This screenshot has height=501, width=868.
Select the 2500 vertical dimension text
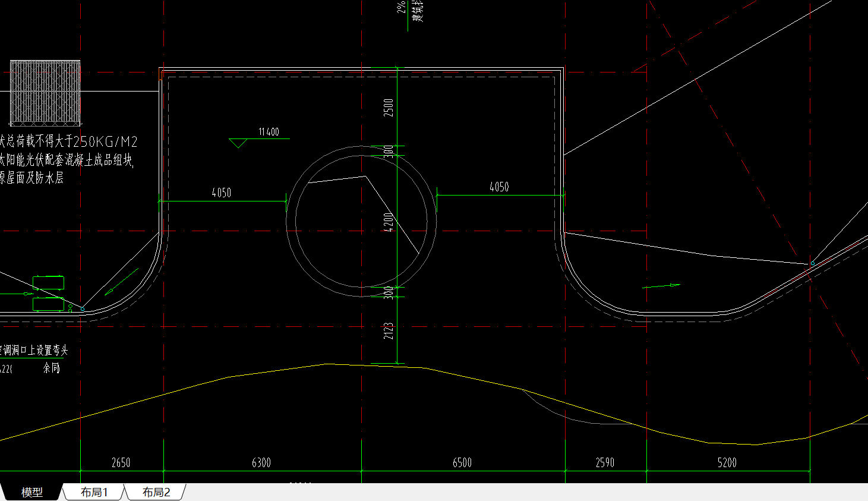389,108
